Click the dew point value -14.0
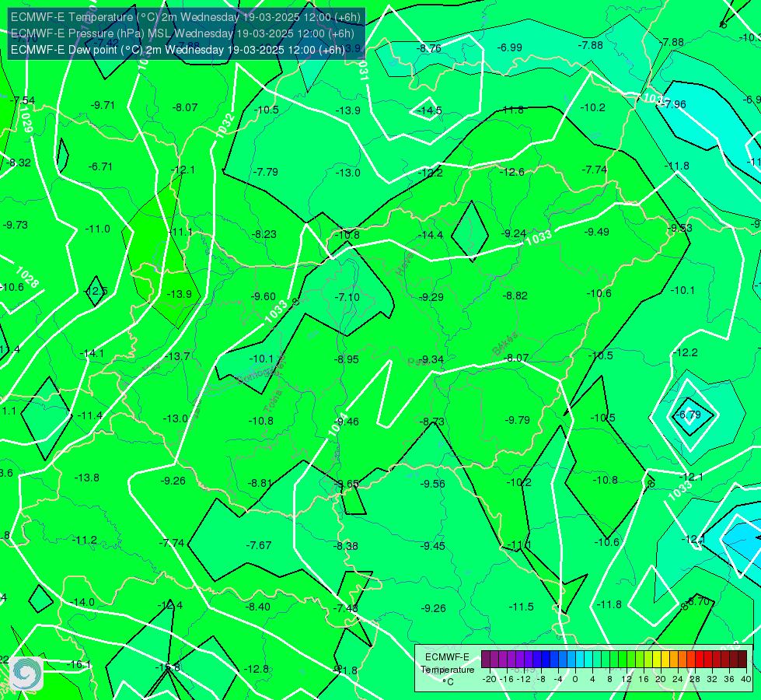This screenshot has width=761, height=700. (x=82, y=602)
